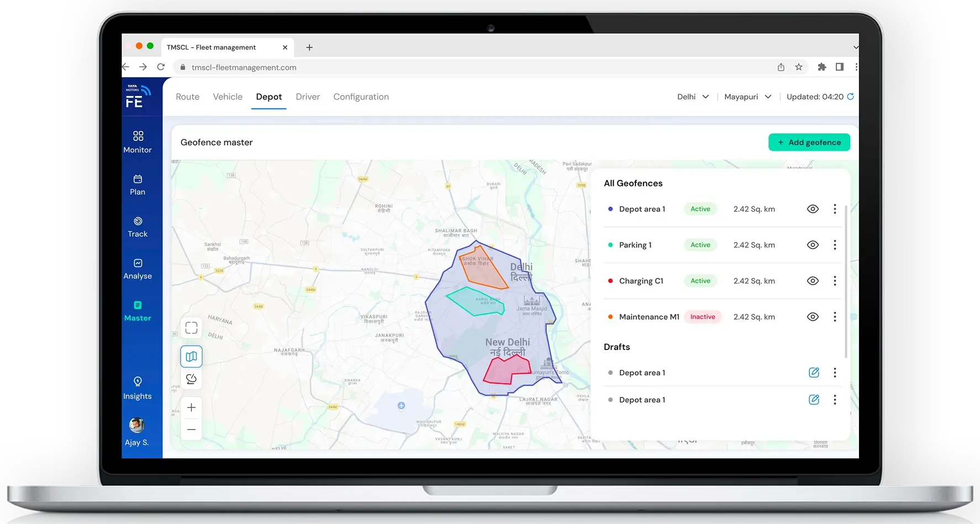The image size is (980, 524).
Task: Open the Configuration tab
Action: (361, 97)
